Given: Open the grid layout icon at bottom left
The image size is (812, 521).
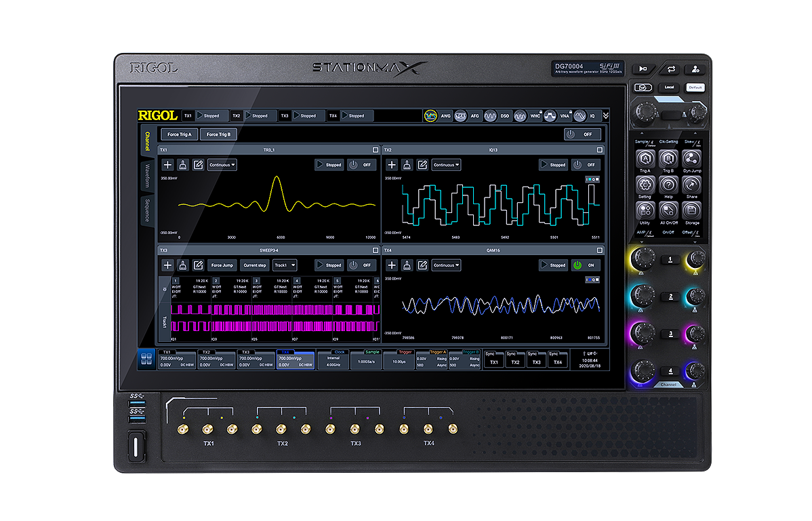Looking at the screenshot, I should click(x=146, y=359).
